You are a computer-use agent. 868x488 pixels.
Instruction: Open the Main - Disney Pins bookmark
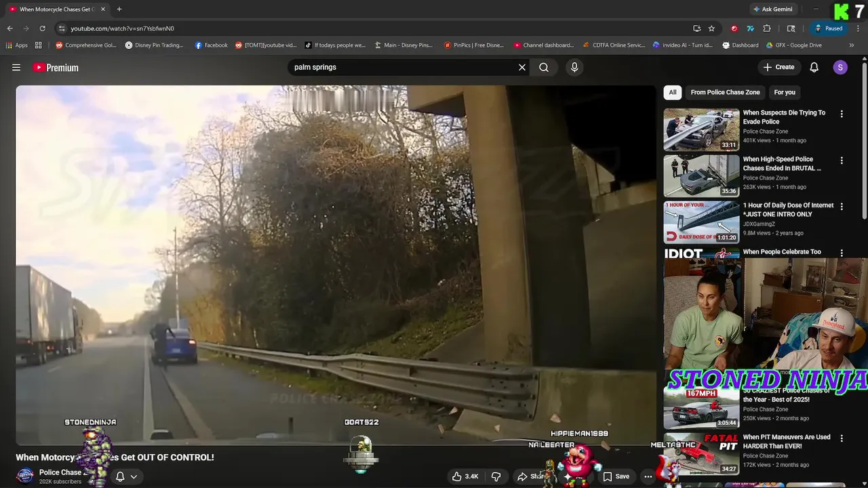point(403,45)
